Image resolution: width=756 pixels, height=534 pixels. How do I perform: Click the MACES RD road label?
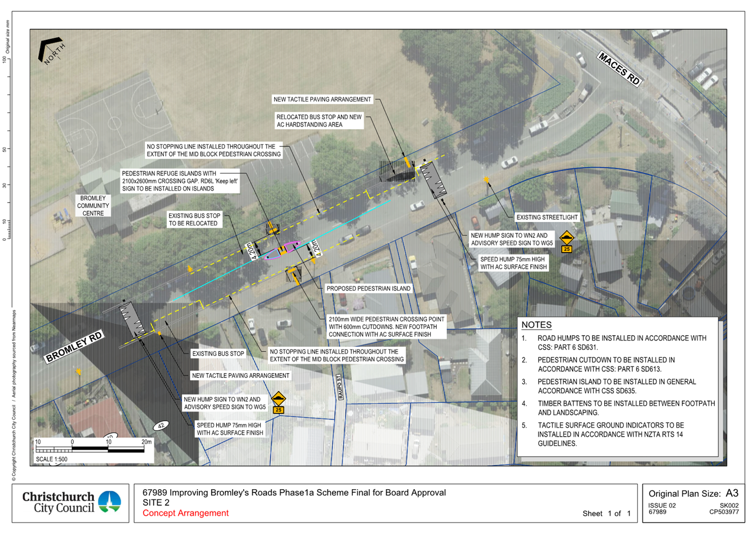[619, 69]
